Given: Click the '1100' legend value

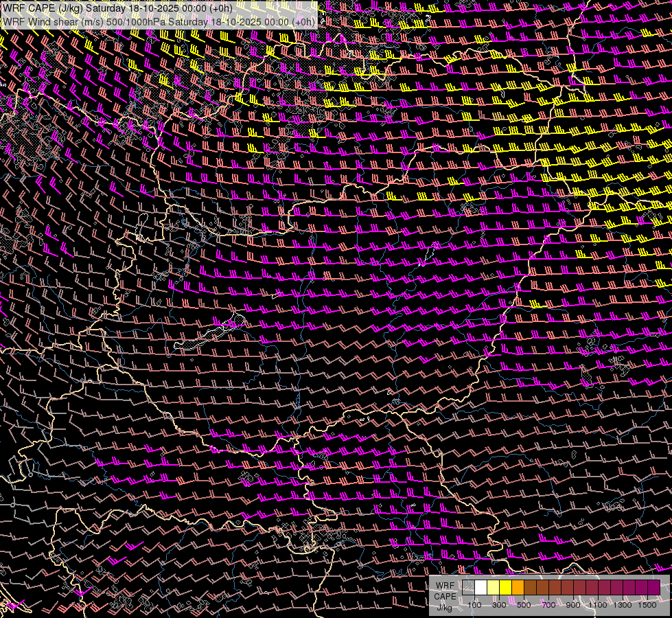Looking at the screenshot, I should tap(598, 605).
